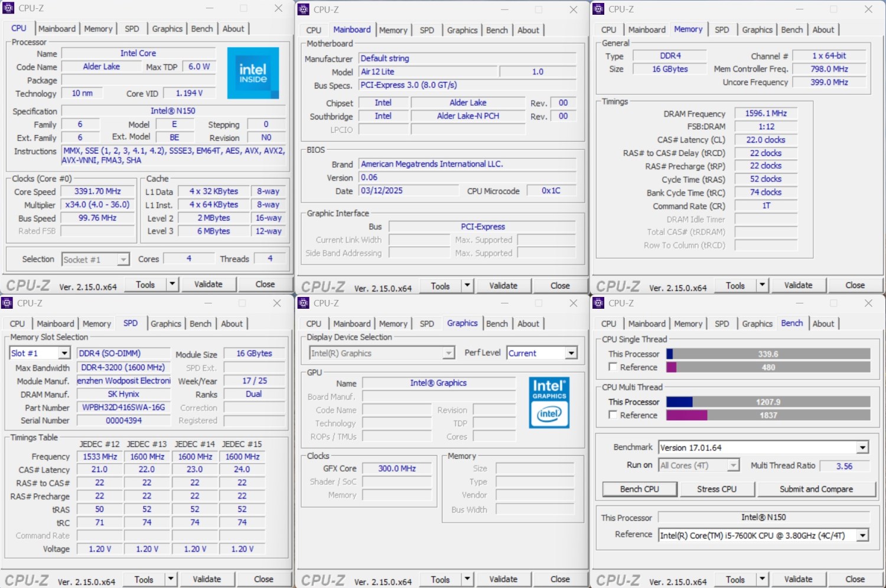
Task: Click the Intel Graphics logo badge
Action: click(549, 402)
